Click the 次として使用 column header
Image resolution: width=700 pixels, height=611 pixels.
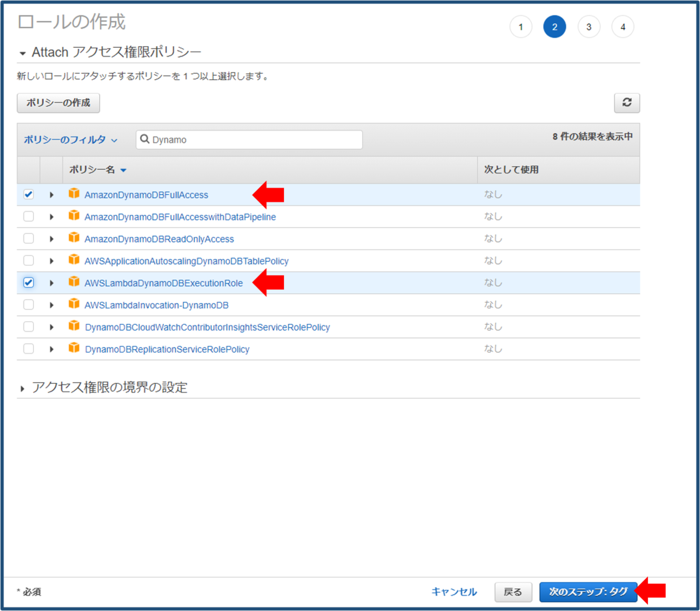click(512, 170)
